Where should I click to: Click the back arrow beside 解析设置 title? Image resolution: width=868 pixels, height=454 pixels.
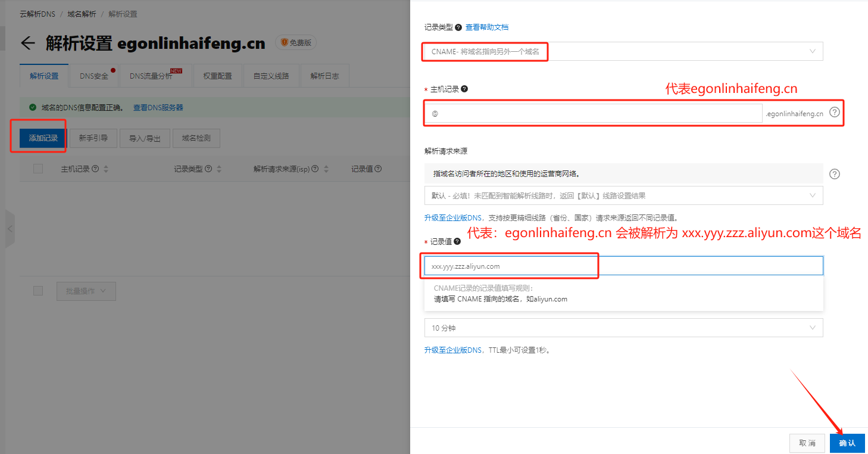28,43
